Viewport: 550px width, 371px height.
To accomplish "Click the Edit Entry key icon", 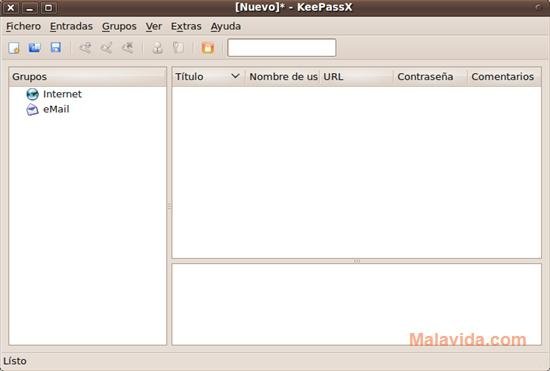I will [x=106, y=48].
